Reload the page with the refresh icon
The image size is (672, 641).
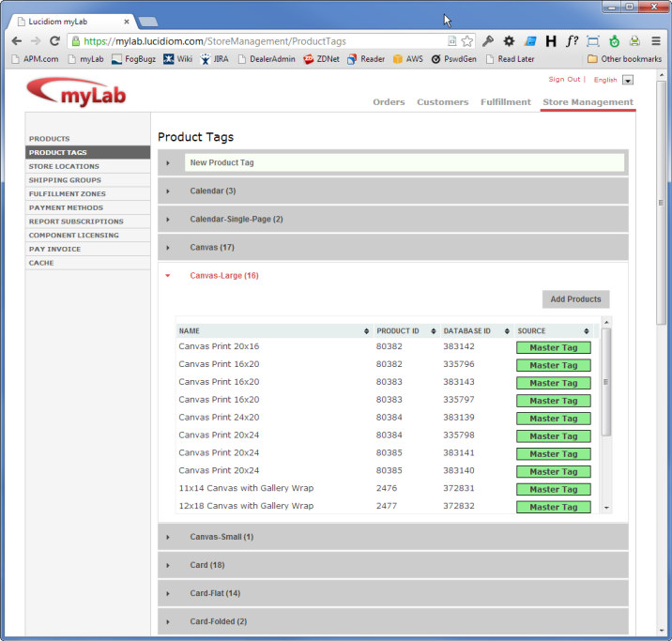tap(54, 41)
